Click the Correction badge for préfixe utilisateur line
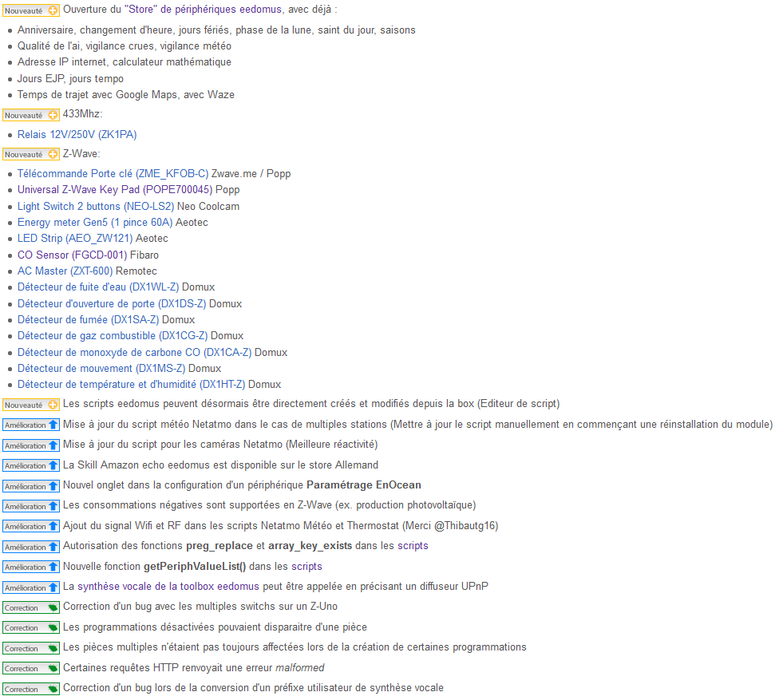Screen dimensions: 783x700 [x=31, y=689]
